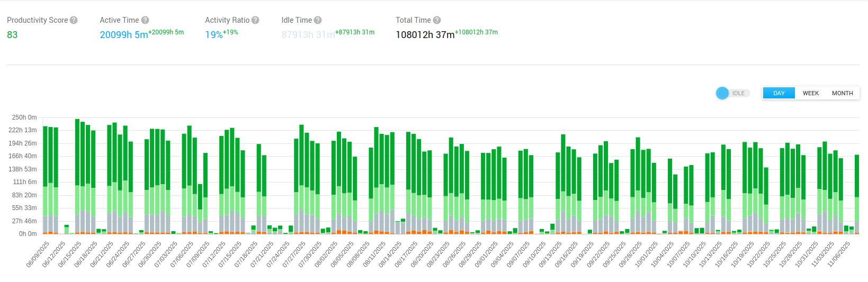This screenshot has width=868, height=282.
Task: Click the Total Time value 108012h 37m
Action: click(x=425, y=35)
